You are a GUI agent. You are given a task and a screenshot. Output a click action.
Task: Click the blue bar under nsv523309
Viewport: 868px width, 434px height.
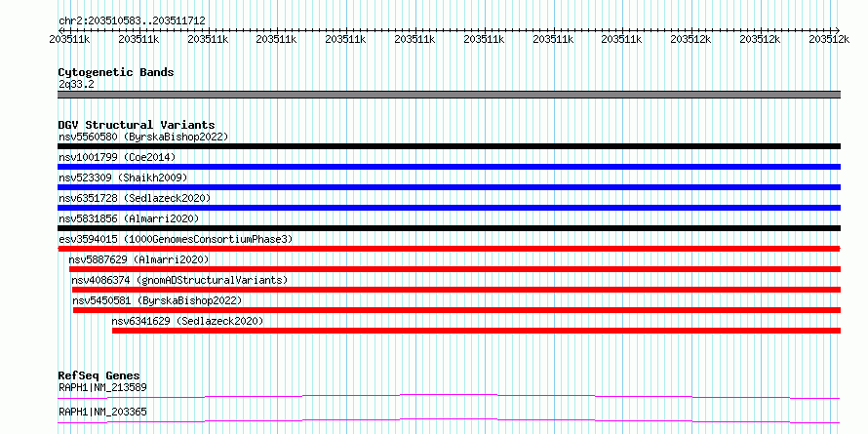449,187
